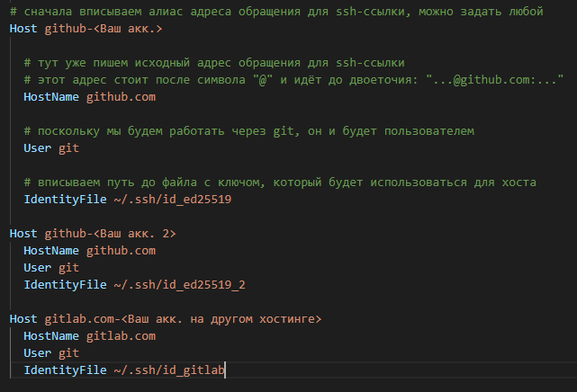Image resolution: width=577 pixels, height=392 pixels.
Task: Click the path '~/.ssh/id_ed25519_2'
Action: click(x=180, y=284)
